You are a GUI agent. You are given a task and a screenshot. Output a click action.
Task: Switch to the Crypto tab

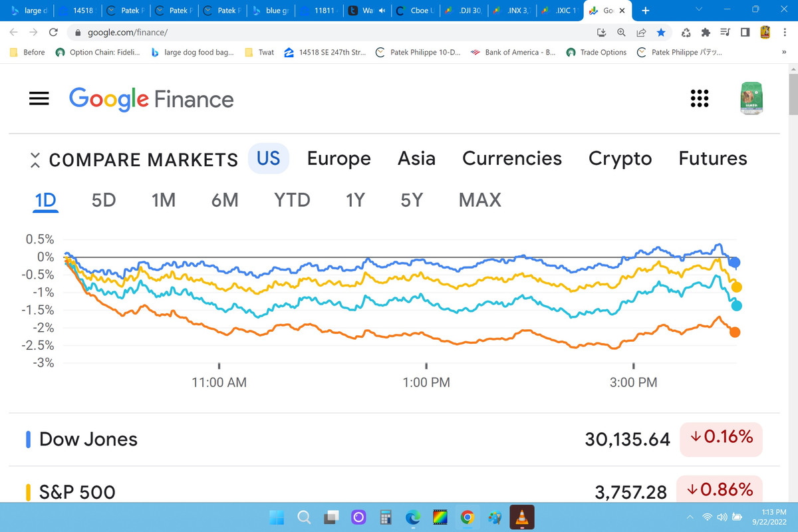click(x=620, y=159)
